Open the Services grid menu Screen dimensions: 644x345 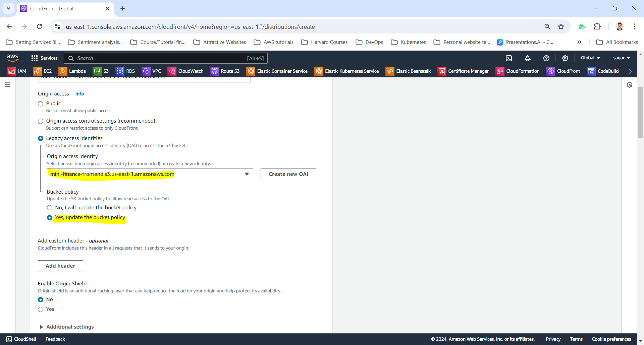click(44, 58)
